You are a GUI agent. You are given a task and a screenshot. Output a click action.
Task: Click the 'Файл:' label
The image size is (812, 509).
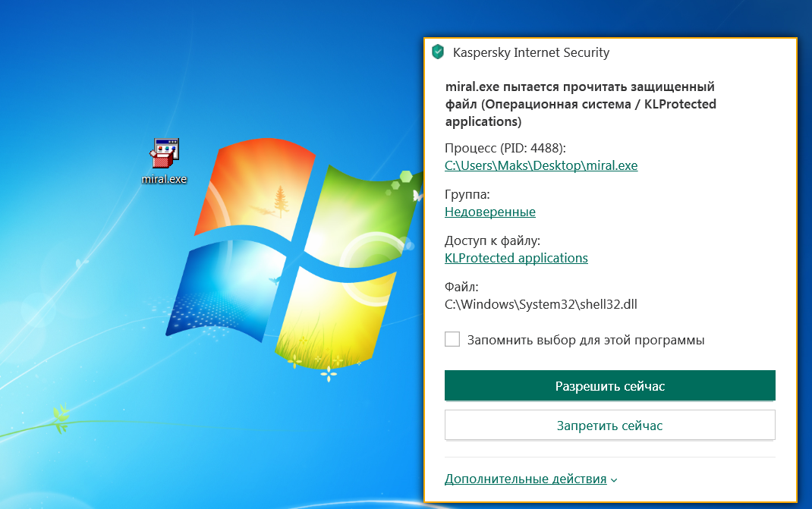pos(461,287)
